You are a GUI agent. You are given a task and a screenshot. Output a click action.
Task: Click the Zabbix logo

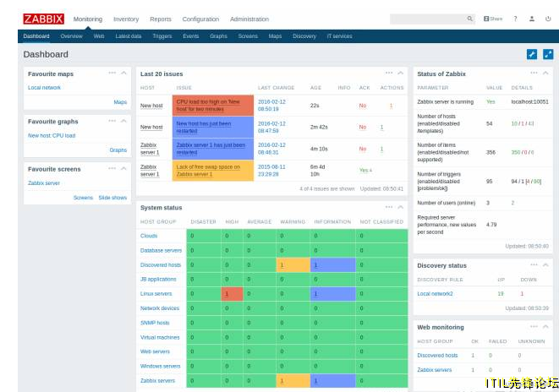click(43, 19)
